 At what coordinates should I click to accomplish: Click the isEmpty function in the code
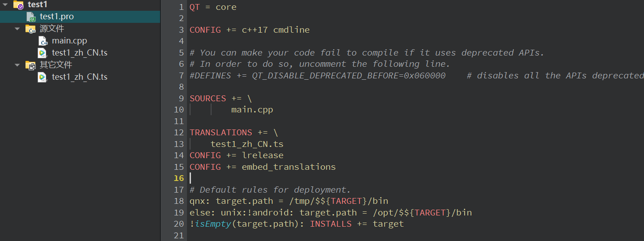pyautogui.click(x=213, y=224)
